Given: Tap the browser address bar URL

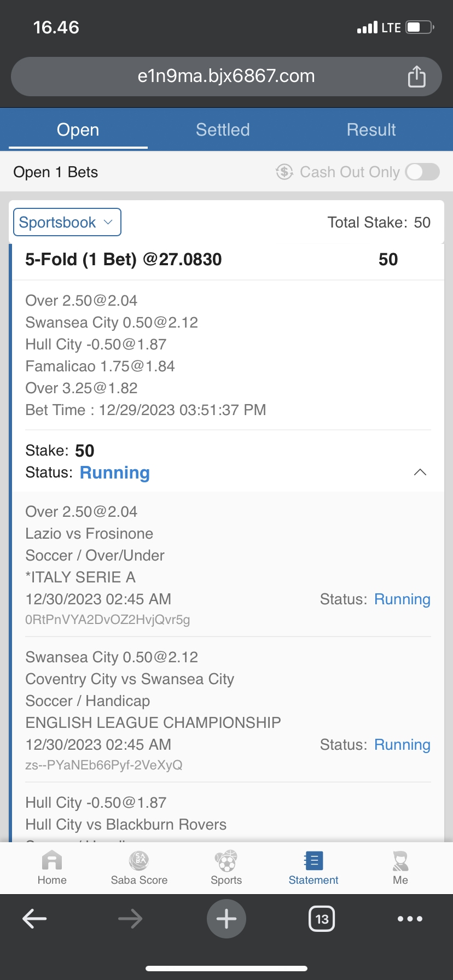Looking at the screenshot, I should pos(226,76).
